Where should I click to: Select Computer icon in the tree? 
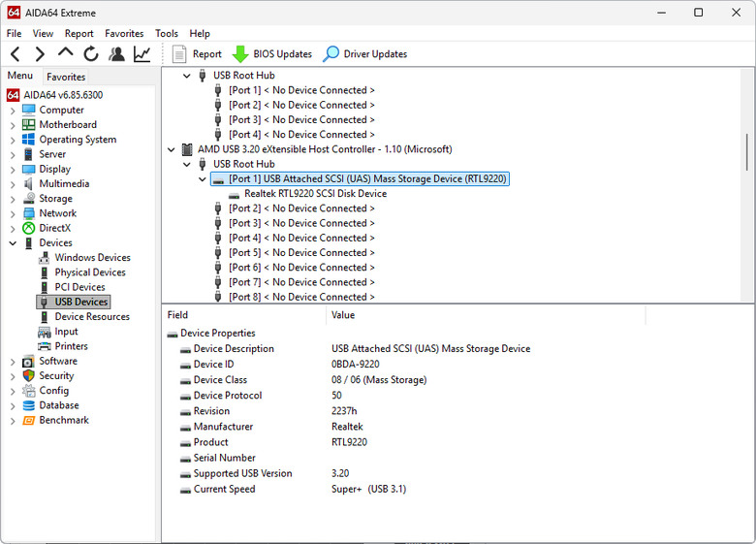pyautogui.click(x=29, y=110)
